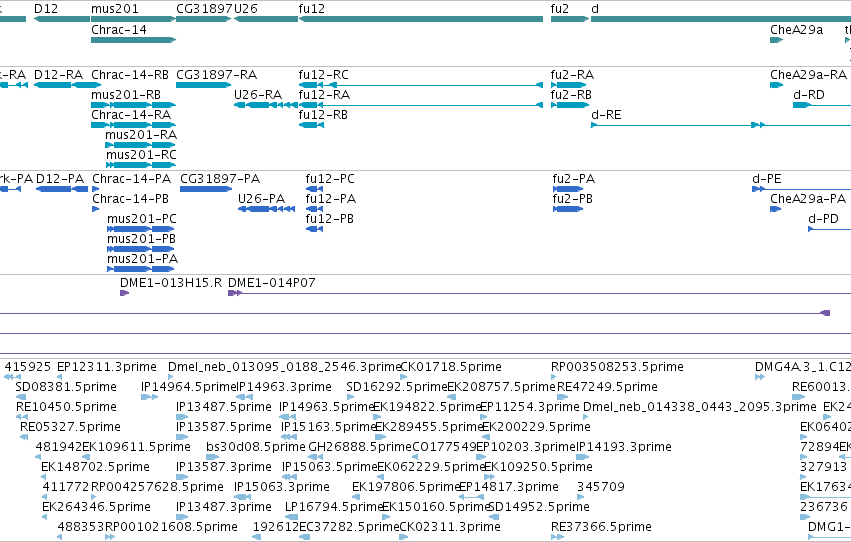Select the RE37366.5prime EST label
Viewport: 851px width, 542px height.
pyautogui.click(x=601, y=528)
